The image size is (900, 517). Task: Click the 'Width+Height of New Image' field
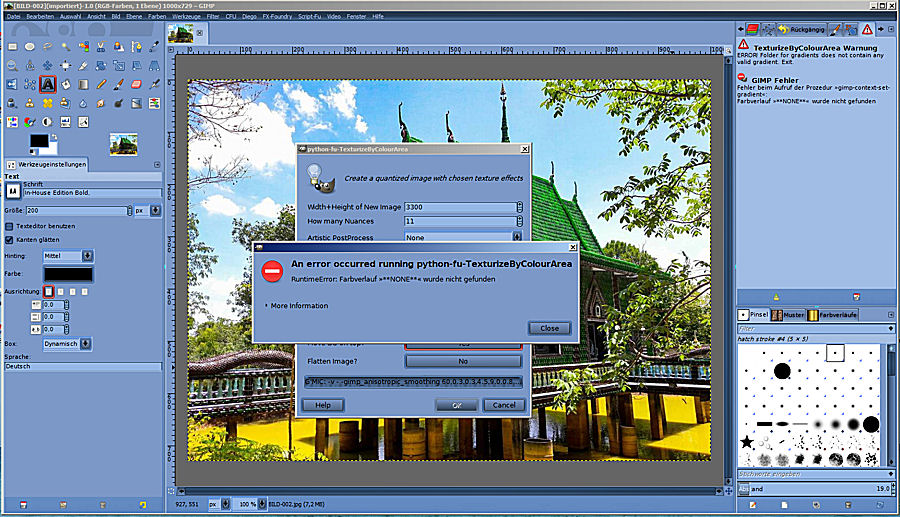click(x=460, y=207)
